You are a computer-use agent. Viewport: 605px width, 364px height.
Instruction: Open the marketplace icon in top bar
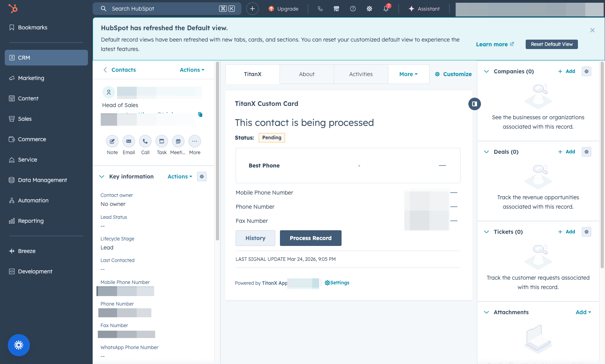tap(336, 9)
